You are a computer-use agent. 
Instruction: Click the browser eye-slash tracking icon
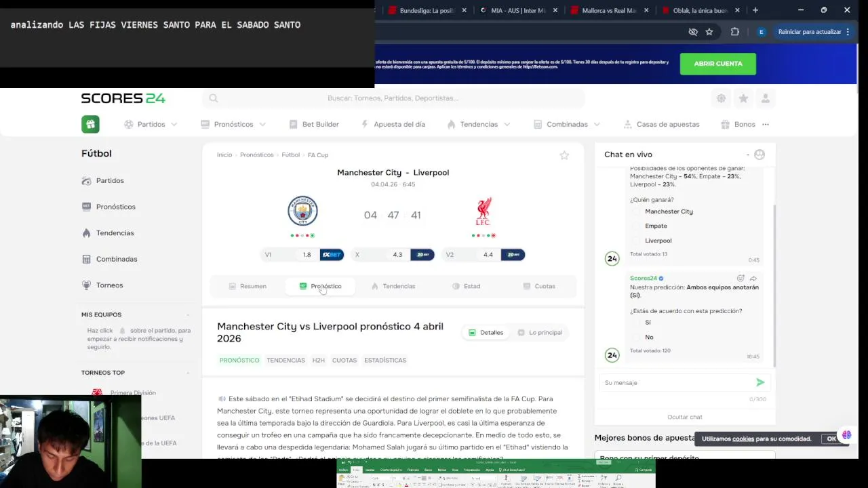coord(693,32)
